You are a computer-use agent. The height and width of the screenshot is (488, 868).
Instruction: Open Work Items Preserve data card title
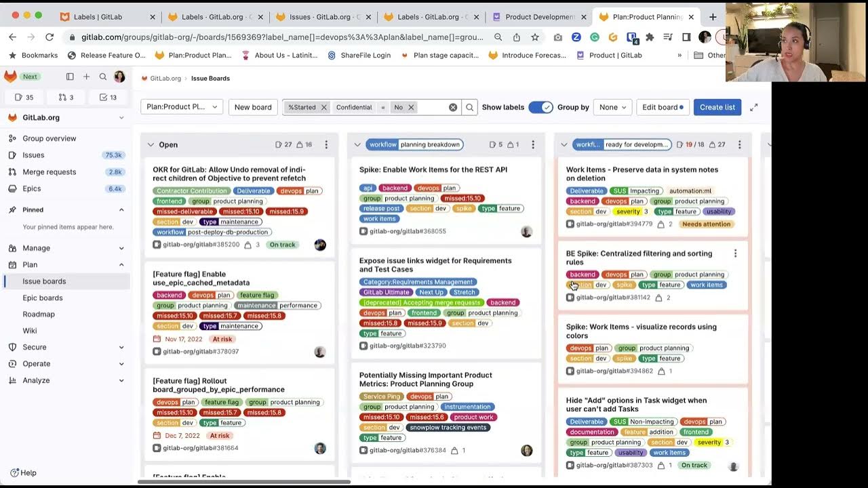642,174
